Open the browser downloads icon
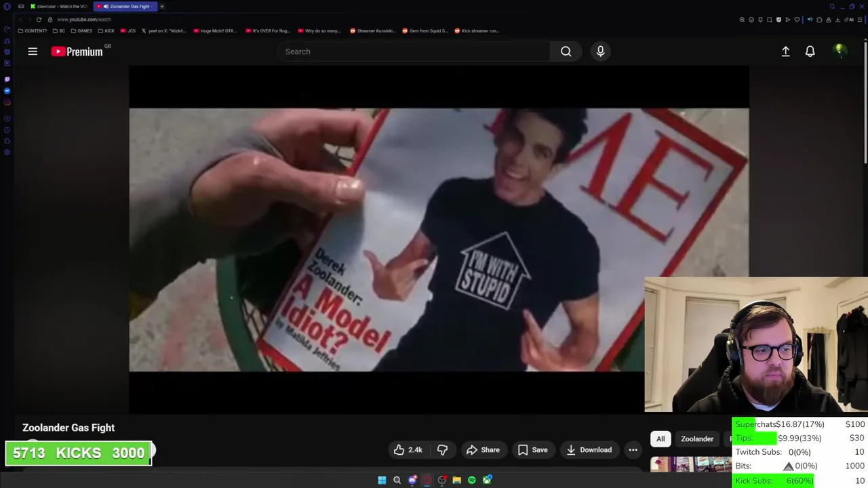The height and width of the screenshot is (488, 868). click(x=837, y=20)
